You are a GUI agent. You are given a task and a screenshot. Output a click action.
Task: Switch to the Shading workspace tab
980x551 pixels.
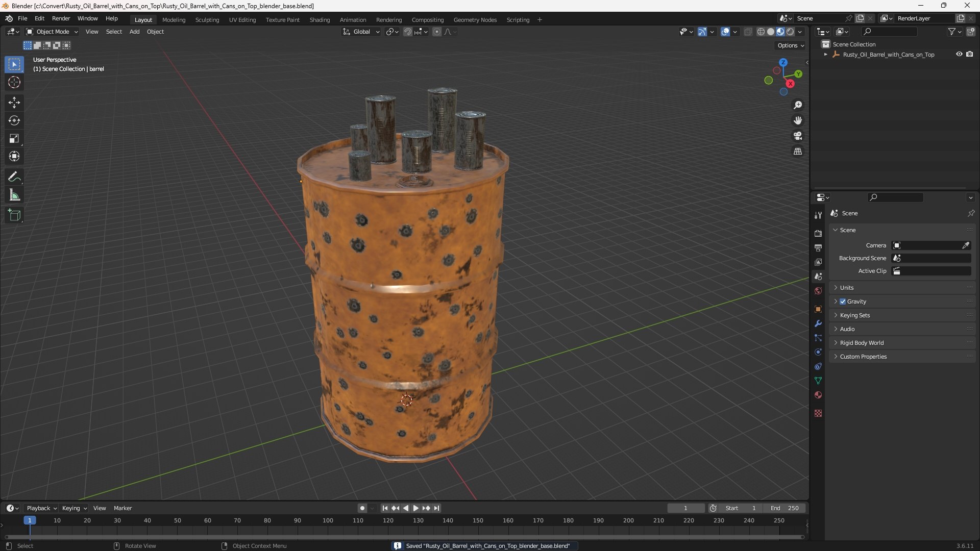(x=320, y=20)
